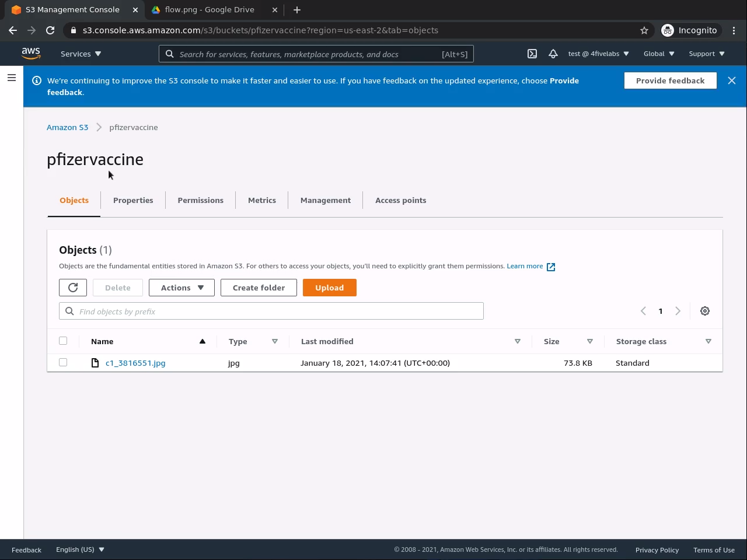
Task: Sort by Storage class column arrow
Action: 708,341
